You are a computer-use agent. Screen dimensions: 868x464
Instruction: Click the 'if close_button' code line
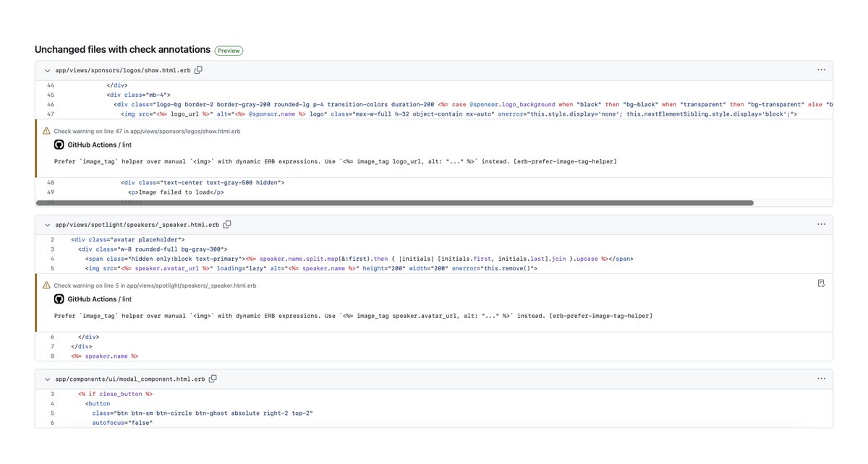pyautogui.click(x=115, y=394)
